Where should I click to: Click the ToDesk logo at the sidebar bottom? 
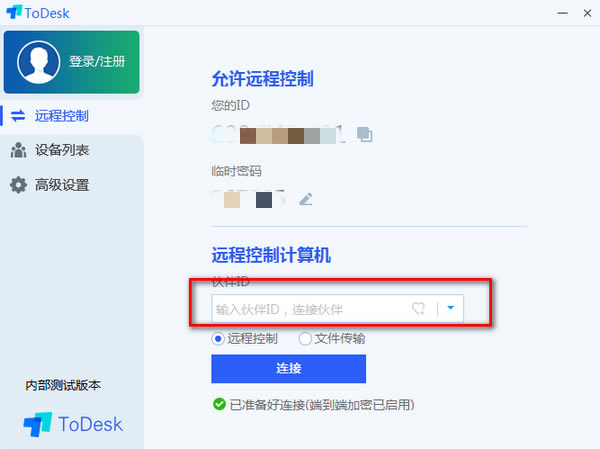[73, 424]
